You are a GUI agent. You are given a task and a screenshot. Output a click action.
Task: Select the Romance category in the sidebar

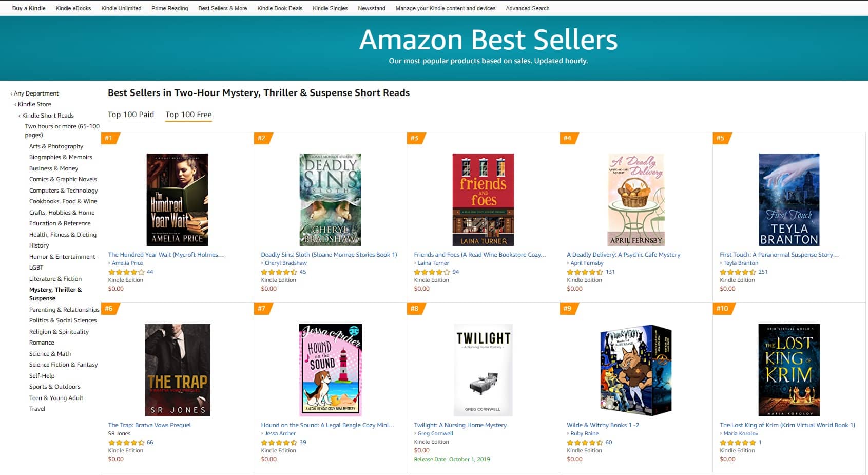click(42, 343)
